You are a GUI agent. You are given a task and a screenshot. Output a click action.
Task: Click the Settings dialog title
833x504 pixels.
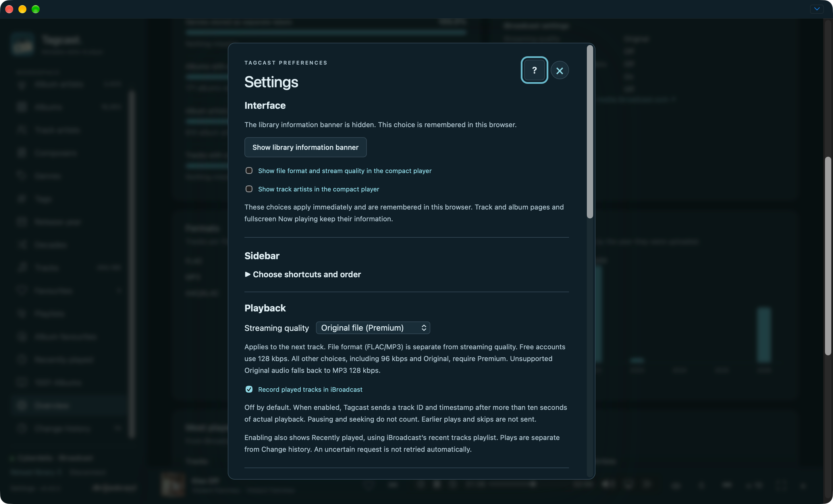tap(271, 82)
